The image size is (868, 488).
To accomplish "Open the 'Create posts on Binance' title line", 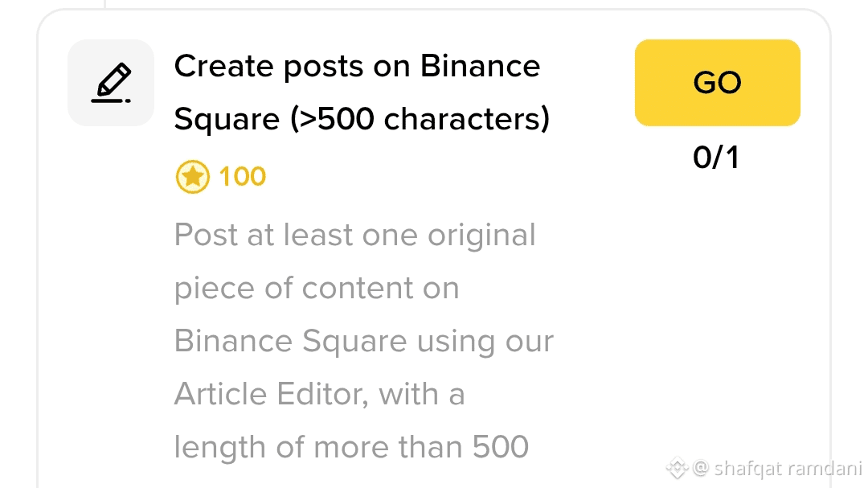I will [357, 67].
